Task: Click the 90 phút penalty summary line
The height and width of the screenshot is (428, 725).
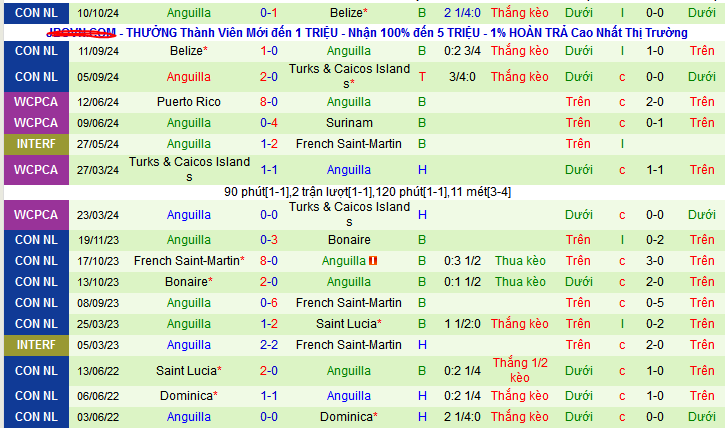Action: tap(363, 191)
